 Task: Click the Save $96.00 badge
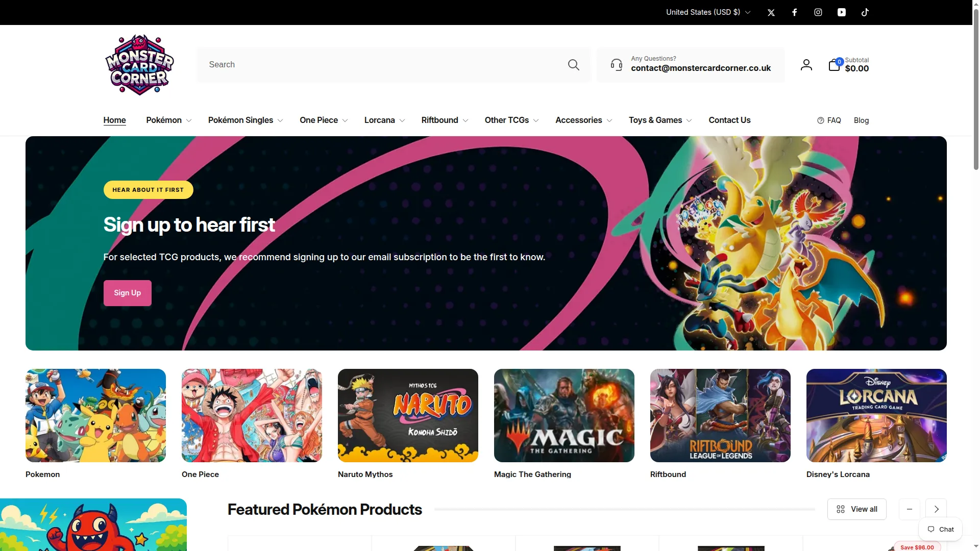coord(917,547)
